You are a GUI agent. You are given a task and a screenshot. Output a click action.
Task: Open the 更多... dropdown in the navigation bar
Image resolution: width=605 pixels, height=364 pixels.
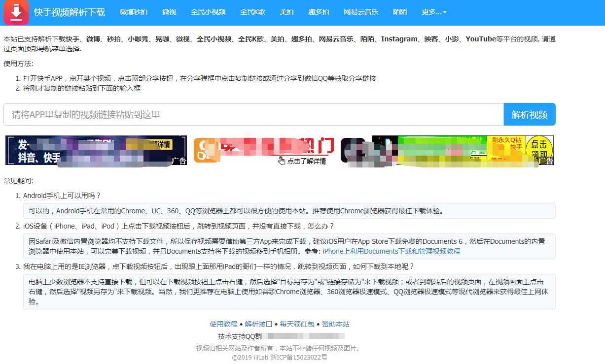click(x=431, y=13)
